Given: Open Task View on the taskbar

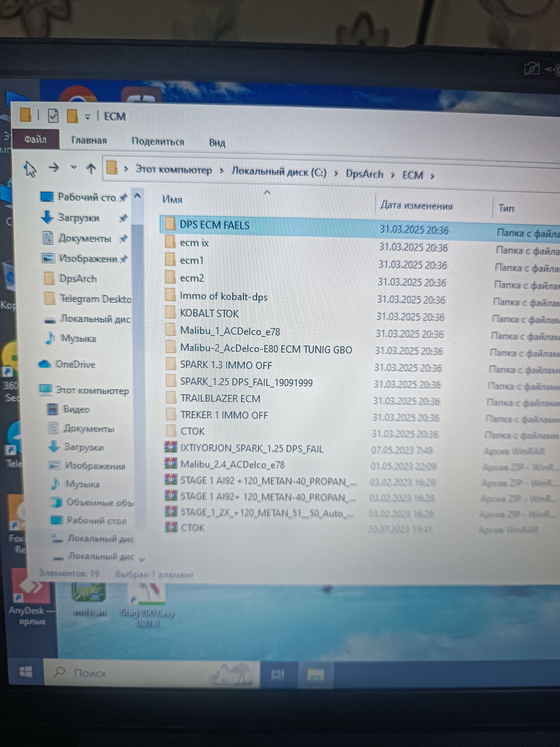Looking at the screenshot, I should [278, 675].
